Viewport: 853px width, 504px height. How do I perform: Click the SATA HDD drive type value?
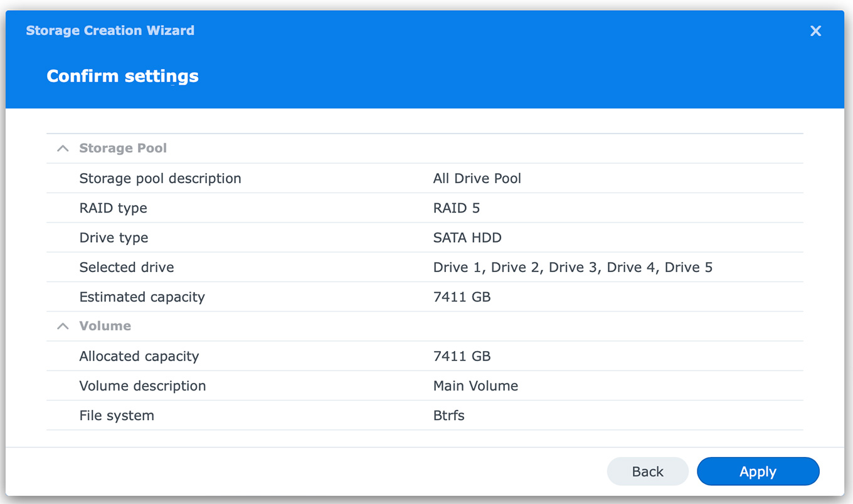[x=467, y=238]
